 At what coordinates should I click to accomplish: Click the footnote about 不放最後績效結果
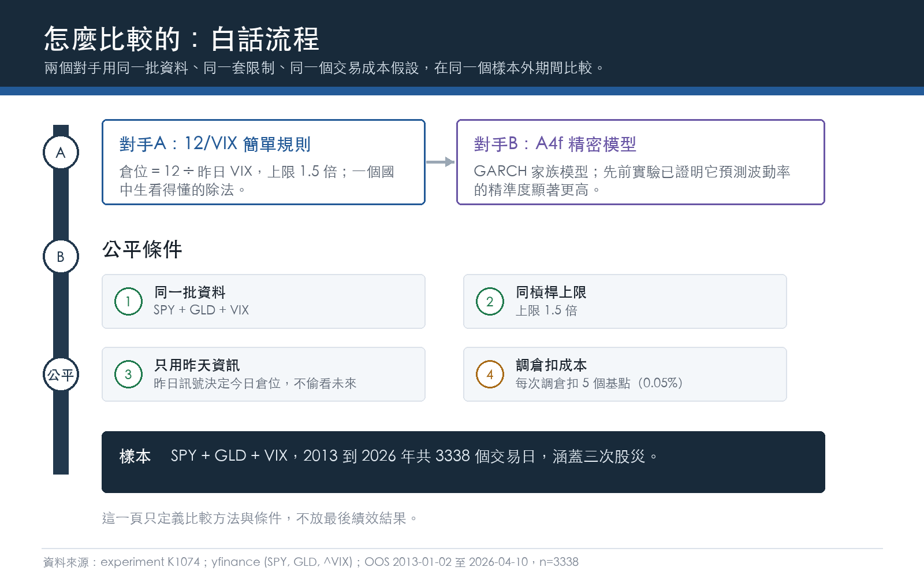260,518
